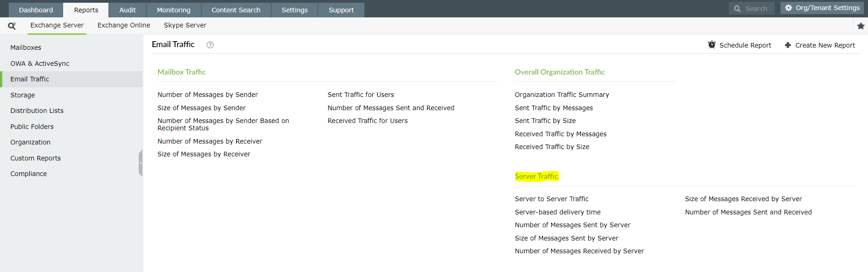Screen dimensions: 868x272
Task: Open Number of Messages by Sender report
Action: coord(207,95)
